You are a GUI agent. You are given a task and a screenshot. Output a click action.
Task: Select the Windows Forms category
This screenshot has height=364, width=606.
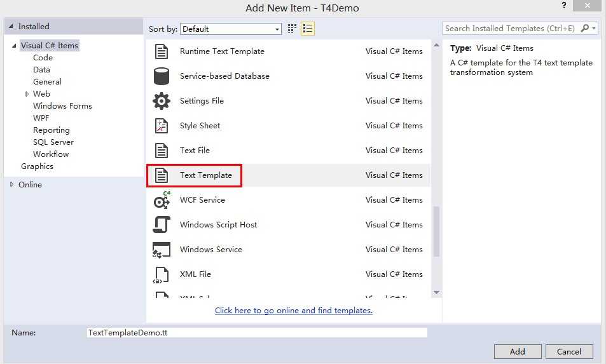click(62, 105)
